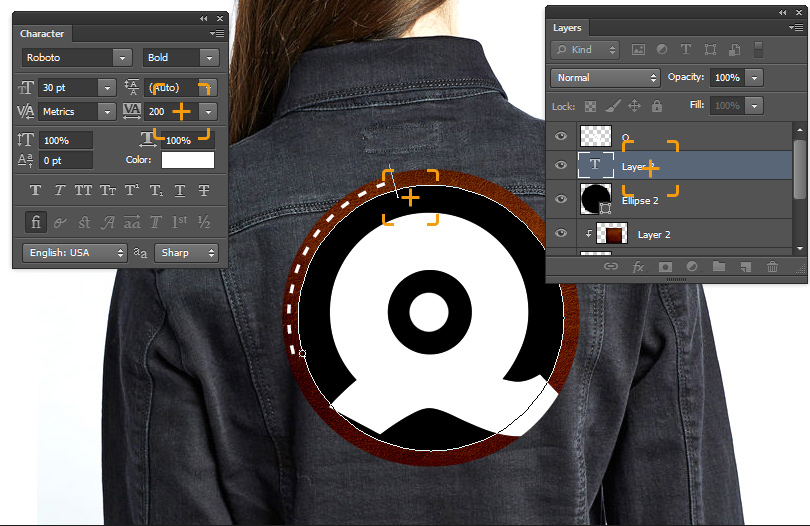Lock position move icon

(x=634, y=106)
